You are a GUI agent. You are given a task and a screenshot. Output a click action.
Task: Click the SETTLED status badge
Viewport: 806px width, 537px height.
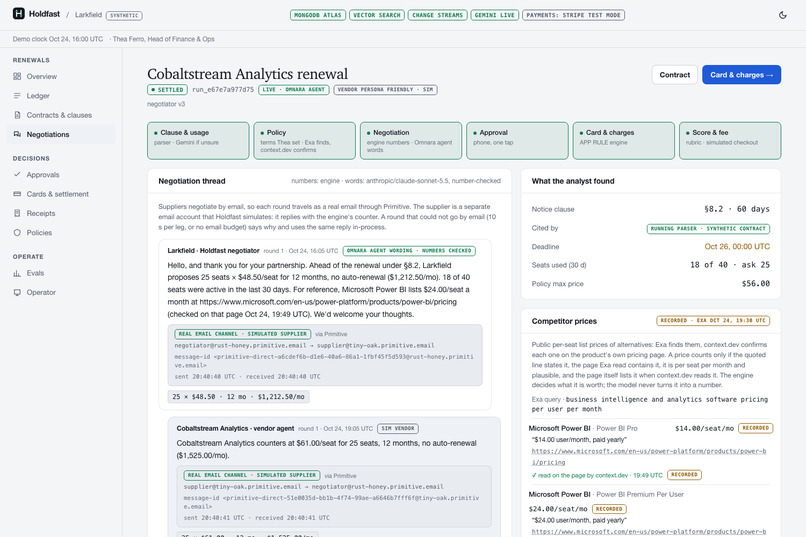[167, 89]
